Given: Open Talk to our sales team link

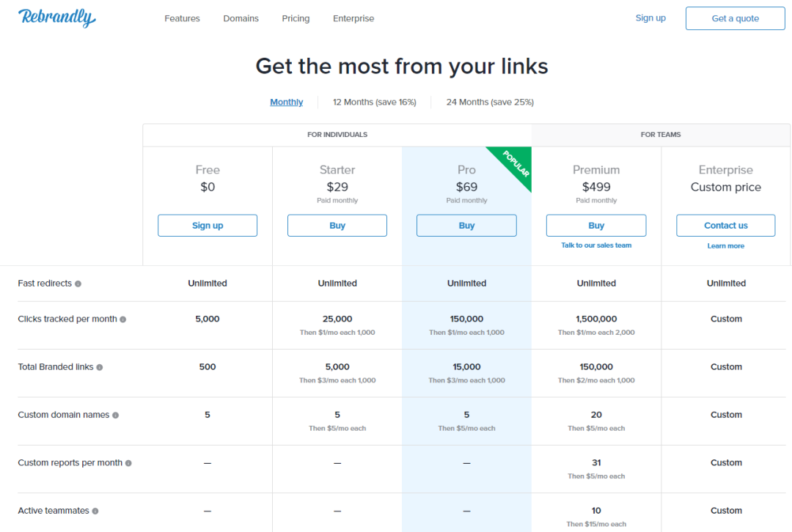Looking at the screenshot, I should pyautogui.click(x=596, y=245).
